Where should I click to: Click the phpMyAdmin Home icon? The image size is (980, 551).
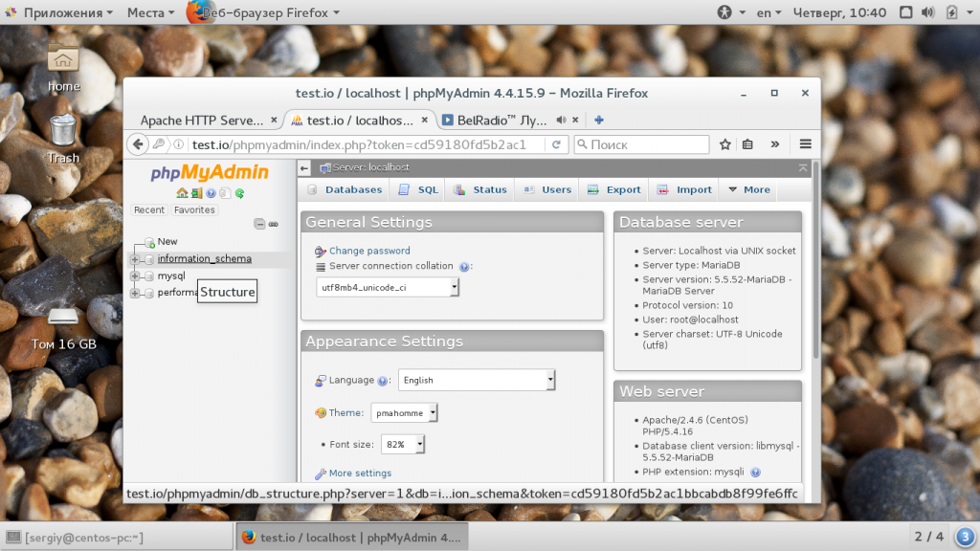[x=182, y=193]
